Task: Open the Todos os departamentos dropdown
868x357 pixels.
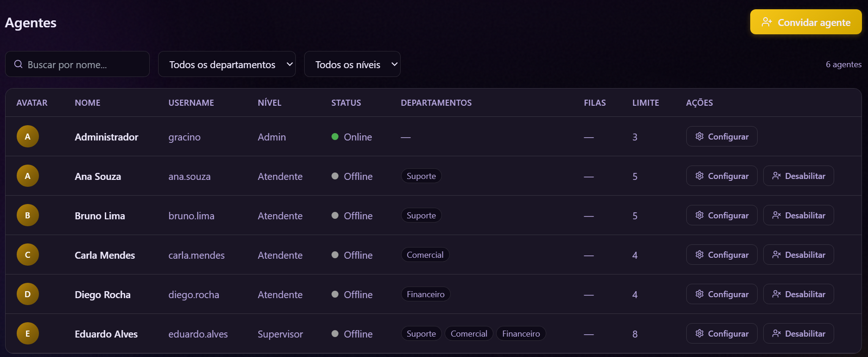Action: coord(227,64)
